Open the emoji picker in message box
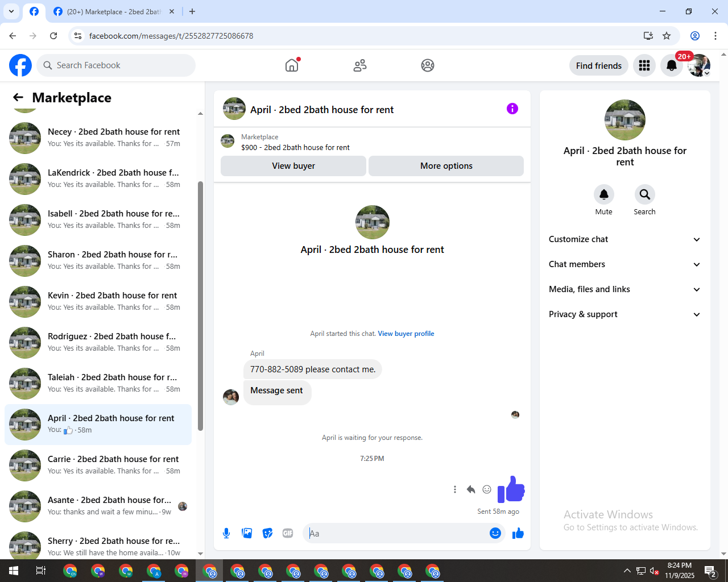728x582 pixels. (x=495, y=533)
